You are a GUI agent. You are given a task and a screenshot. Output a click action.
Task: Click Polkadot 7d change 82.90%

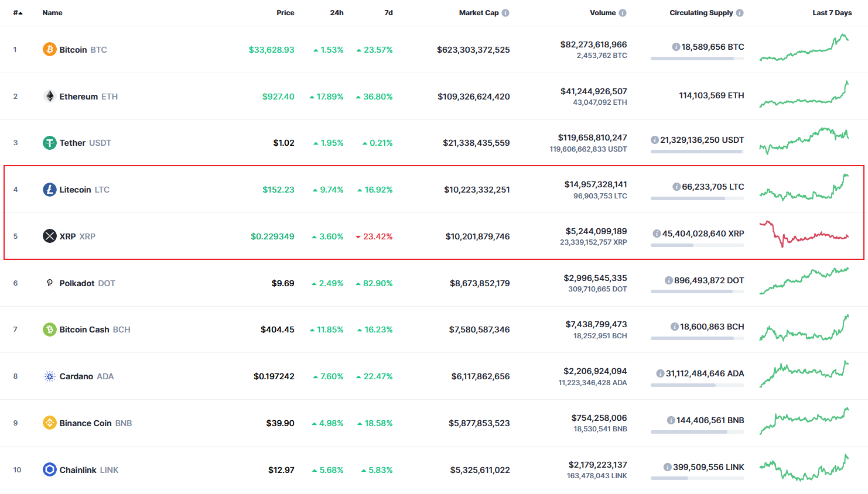tap(374, 283)
